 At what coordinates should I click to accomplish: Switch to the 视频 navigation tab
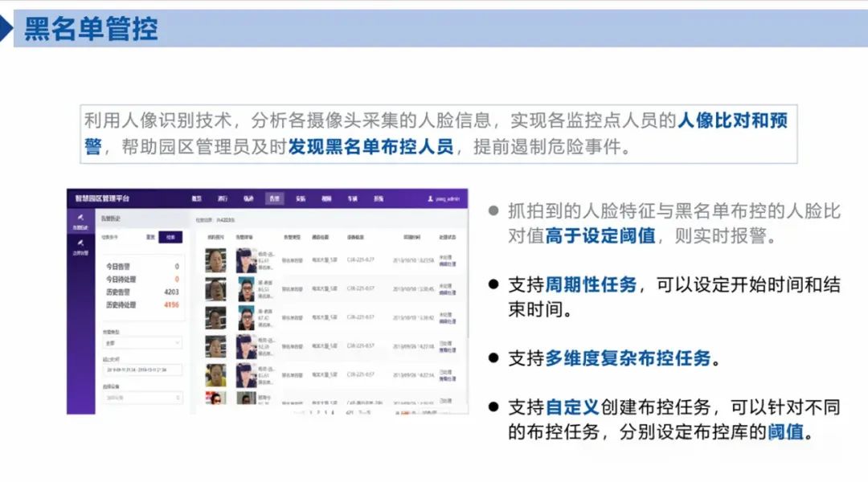point(326,198)
